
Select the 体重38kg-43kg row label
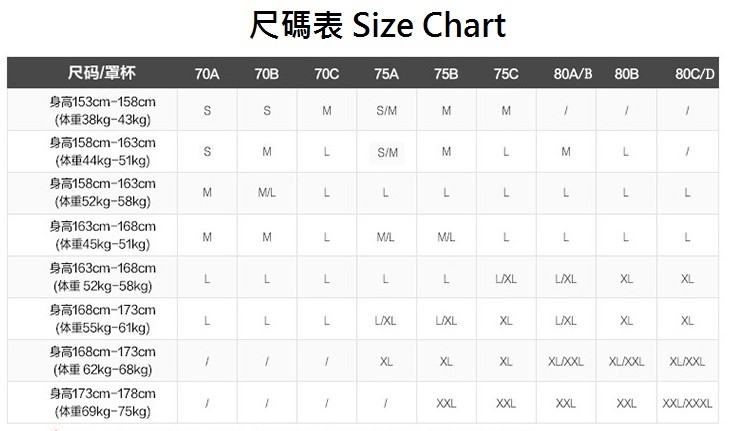click(x=101, y=119)
